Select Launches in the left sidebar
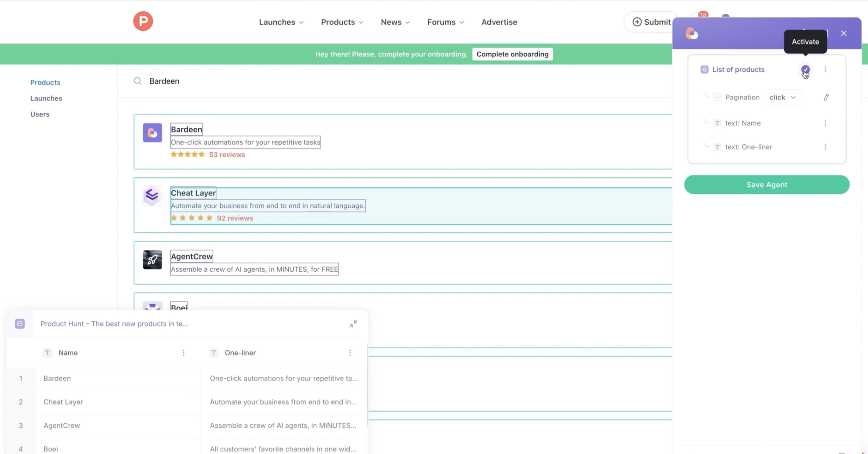Image resolution: width=868 pixels, height=454 pixels. tap(46, 98)
